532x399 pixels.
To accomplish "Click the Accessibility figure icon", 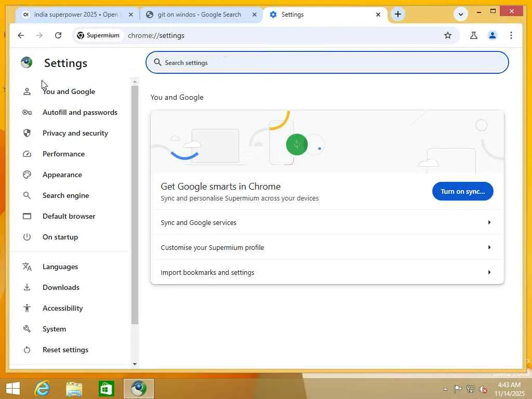I will (27, 308).
